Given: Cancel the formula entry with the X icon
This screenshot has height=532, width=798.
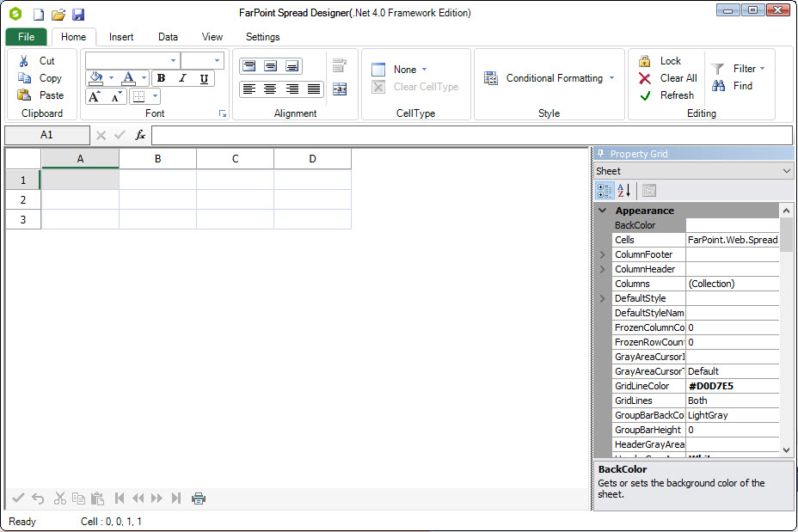Looking at the screenshot, I should [101, 135].
